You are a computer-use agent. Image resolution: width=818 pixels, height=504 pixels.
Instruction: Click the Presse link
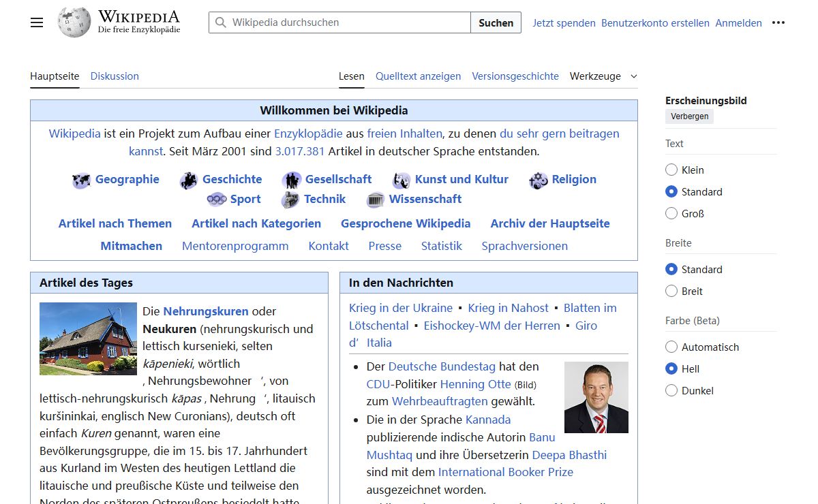pos(385,246)
